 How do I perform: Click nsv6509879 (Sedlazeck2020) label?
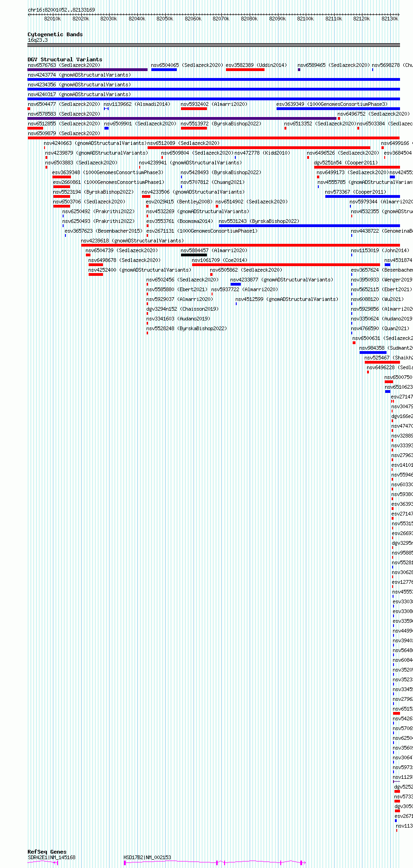click(64, 133)
